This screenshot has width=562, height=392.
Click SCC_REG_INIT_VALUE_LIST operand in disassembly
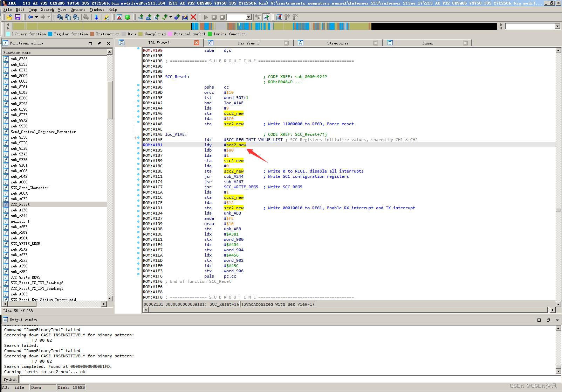[x=254, y=140]
